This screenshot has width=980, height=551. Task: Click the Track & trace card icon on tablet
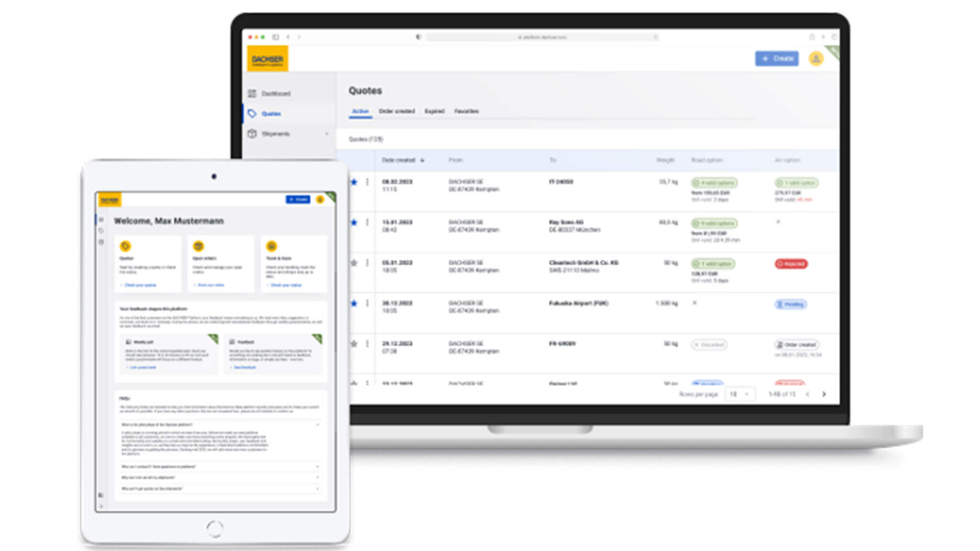coord(271,246)
